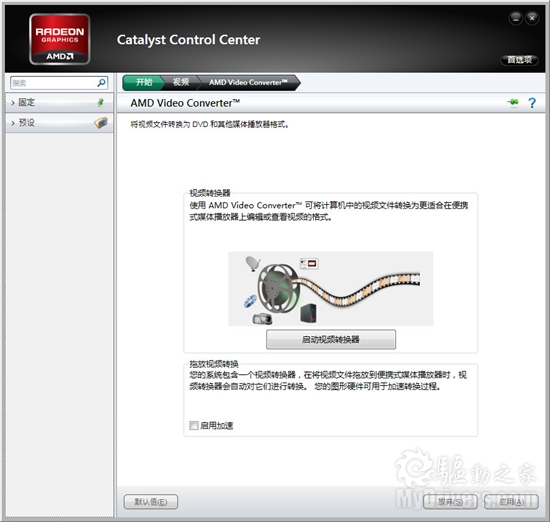The width and height of the screenshot is (550, 522).
Task: Go to the 视频 breadcrumb tab
Action: [181, 82]
